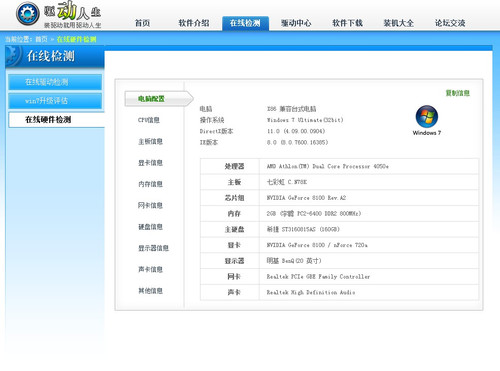
Task: Go to the 驱动中心 tab
Action: pos(296,23)
